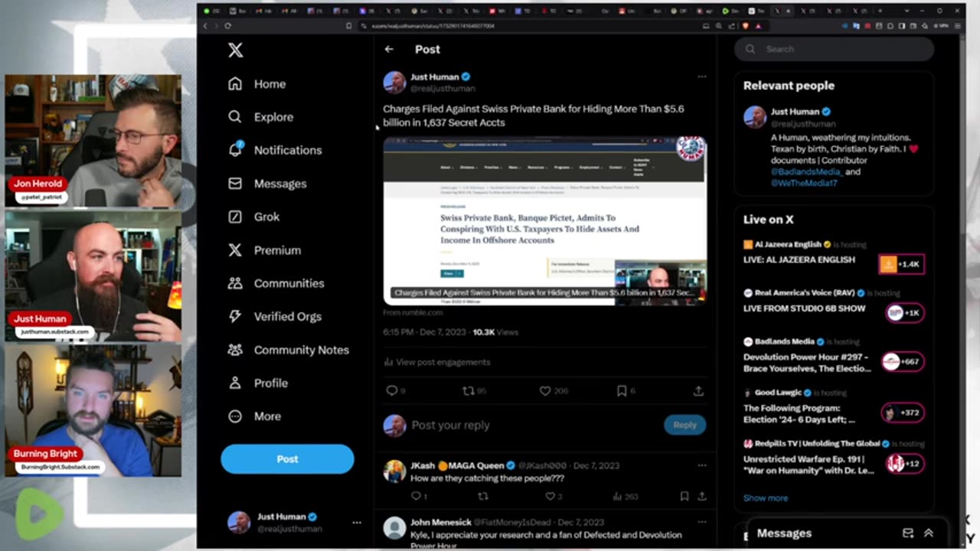Like the main post with heart icon
The height and width of the screenshot is (551, 980).
tap(545, 390)
